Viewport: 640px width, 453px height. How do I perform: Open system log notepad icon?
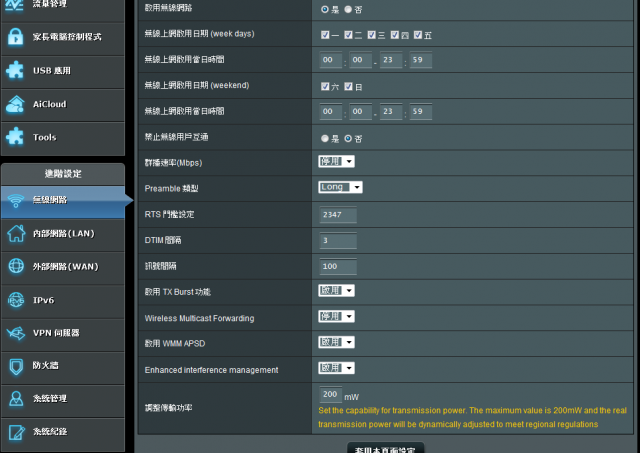17,433
